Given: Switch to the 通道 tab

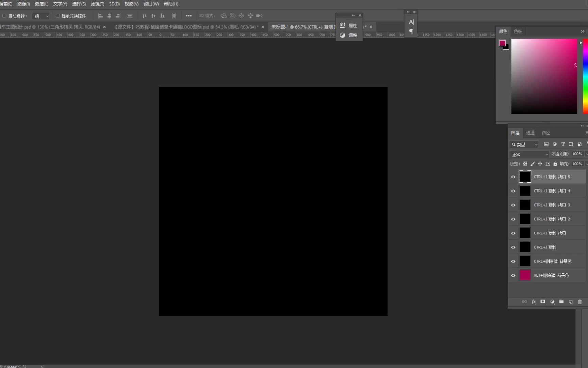Looking at the screenshot, I should coord(530,133).
